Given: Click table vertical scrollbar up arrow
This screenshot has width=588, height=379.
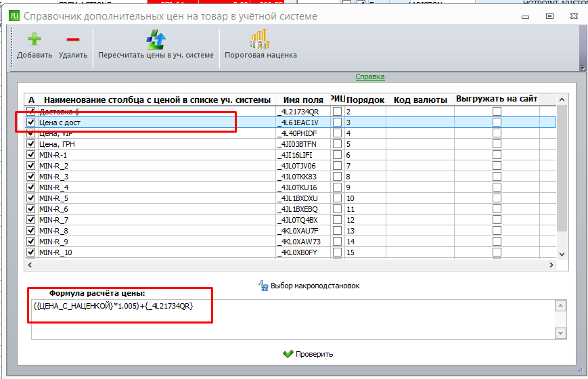Looking at the screenshot, I should tap(562, 99).
